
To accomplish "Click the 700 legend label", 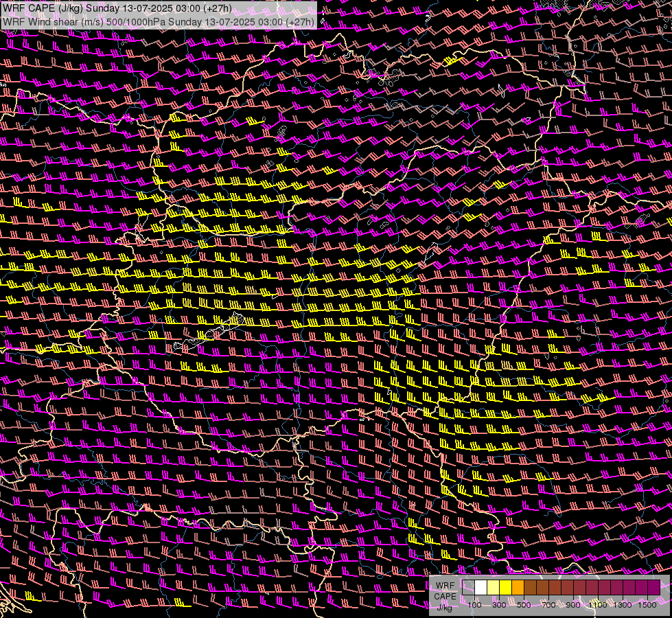I will [548, 605].
